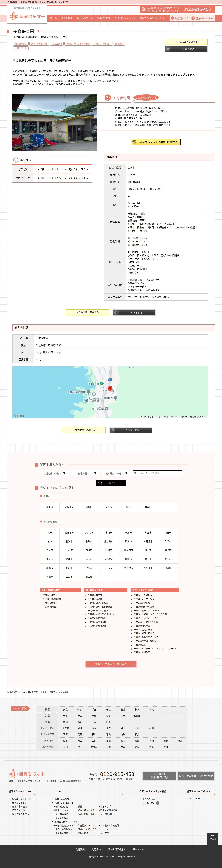This screenshot has height=868, width=222.
Task: Select 中央区 in the 千葉市 area grid
Action: (50, 507)
